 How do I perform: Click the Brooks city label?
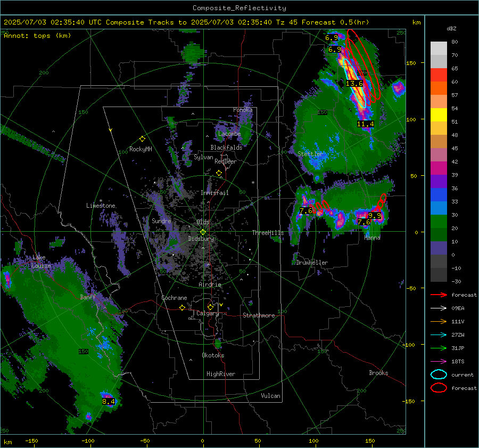click(x=378, y=373)
